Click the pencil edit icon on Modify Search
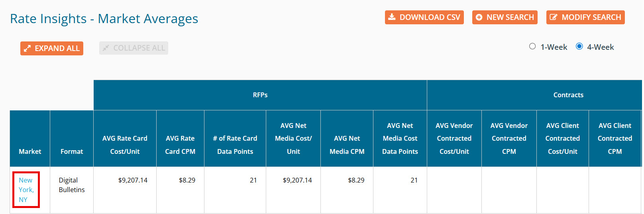The height and width of the screenshot is (214, 644). [x=553, y=17]
